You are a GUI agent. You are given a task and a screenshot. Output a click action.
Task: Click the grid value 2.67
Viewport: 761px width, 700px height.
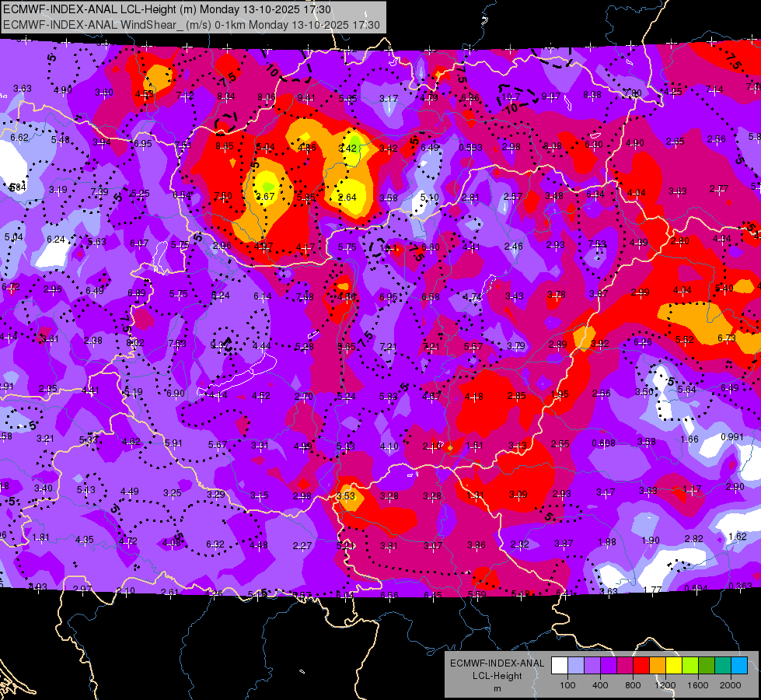pyautogui.click(x=266, y=197)
